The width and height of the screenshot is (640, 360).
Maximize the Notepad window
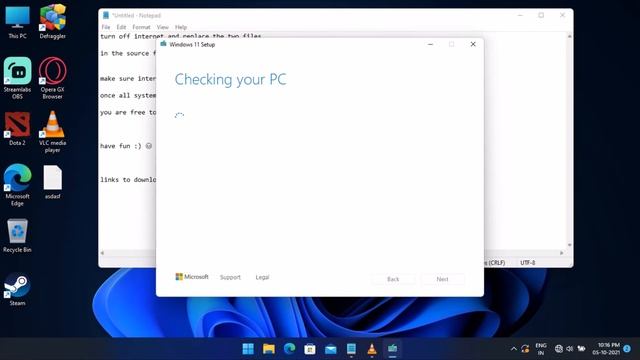pyautogui.click(x=541, y=15)
